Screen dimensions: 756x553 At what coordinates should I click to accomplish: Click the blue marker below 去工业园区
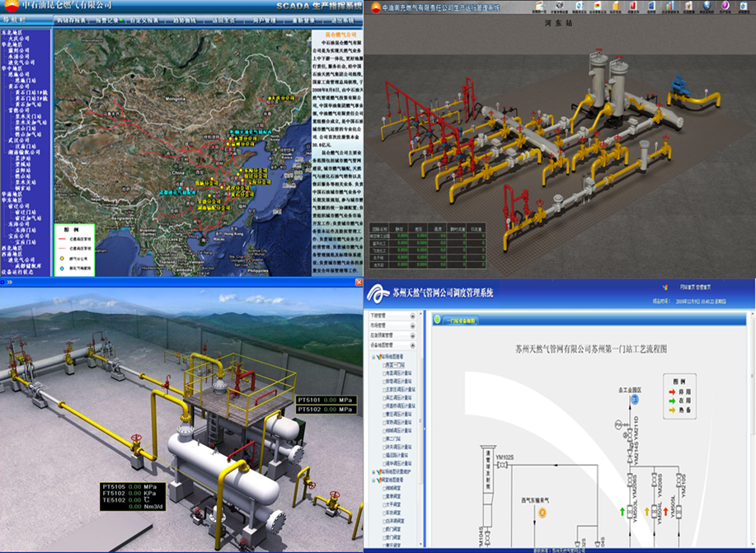tap(636, 399)
